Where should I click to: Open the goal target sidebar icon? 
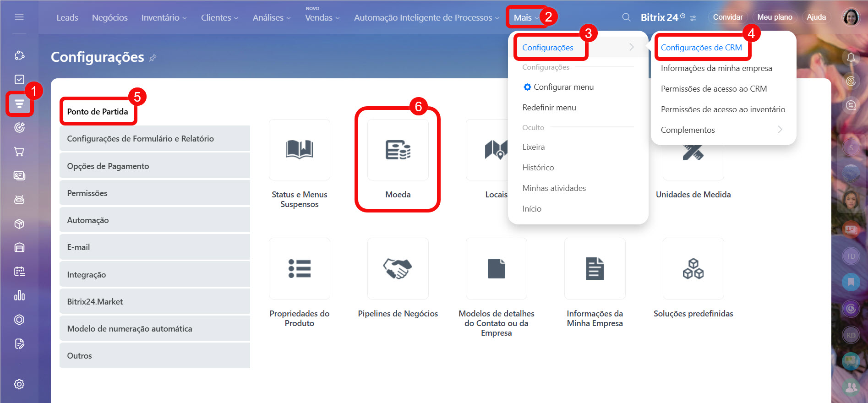coord(19,127)
